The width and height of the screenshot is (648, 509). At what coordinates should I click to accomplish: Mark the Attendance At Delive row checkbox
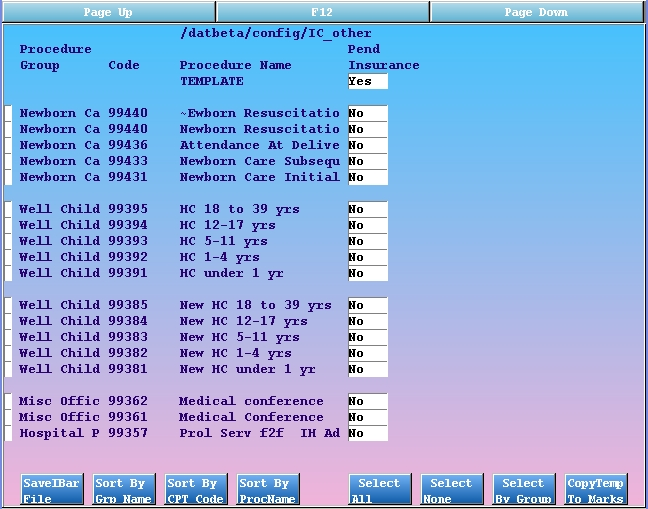[x=8, y=145]
